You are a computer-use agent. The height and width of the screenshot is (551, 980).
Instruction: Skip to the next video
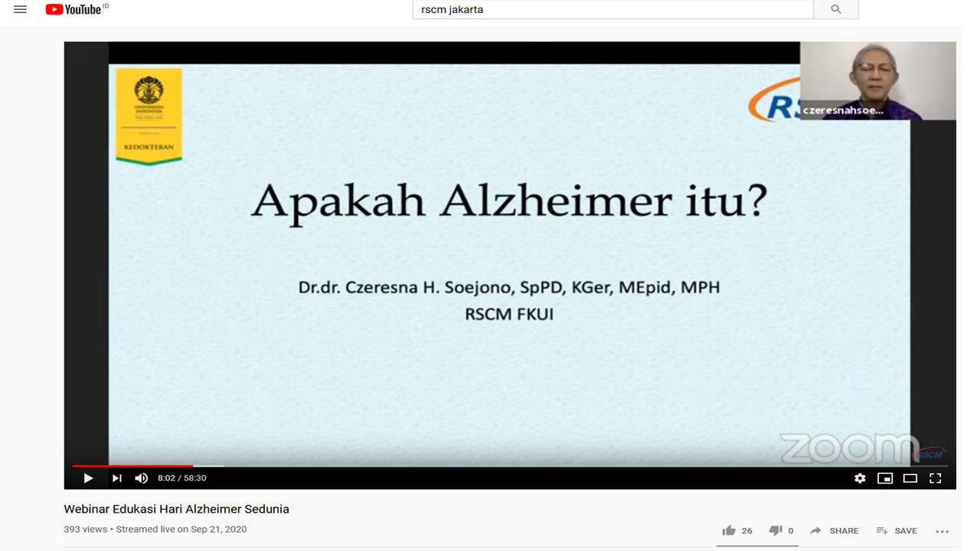tap(116, 478)
